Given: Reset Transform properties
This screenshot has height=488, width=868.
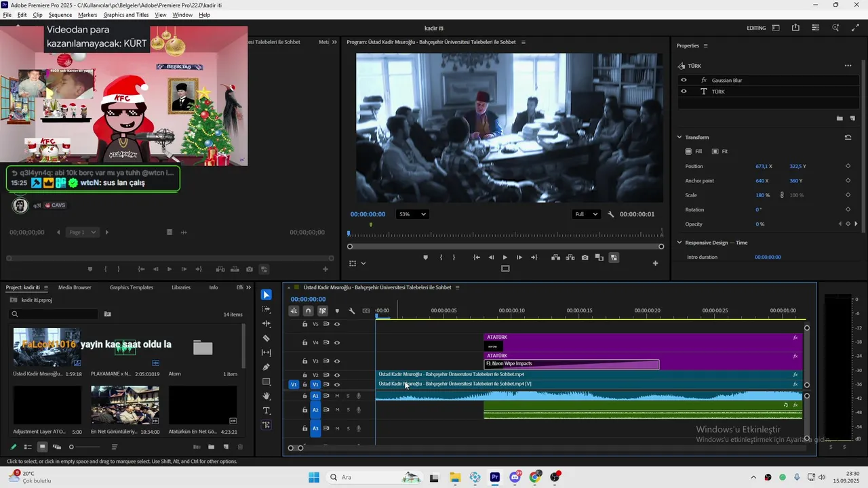Looking at the screenshot, I should pyautogui.click(x=848, y=137).
